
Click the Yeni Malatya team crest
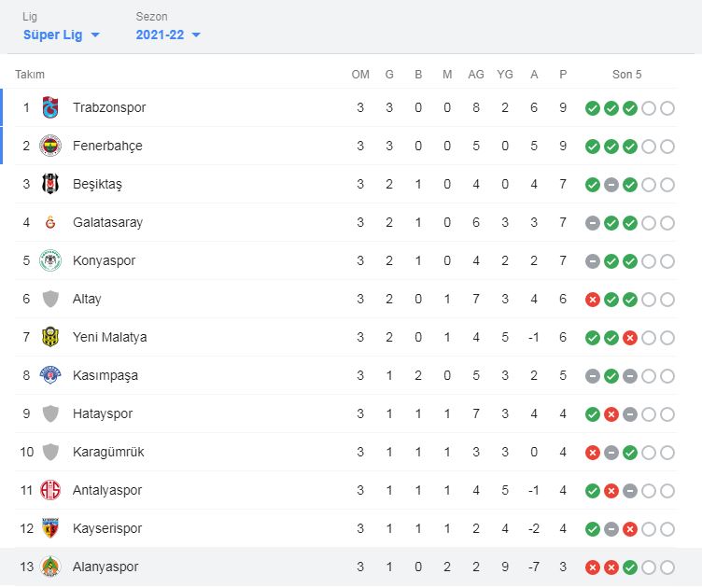point(50,337)
